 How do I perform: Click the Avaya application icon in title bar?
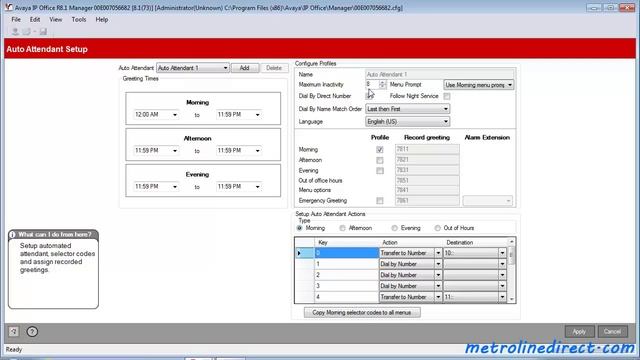tap(9, 7)
